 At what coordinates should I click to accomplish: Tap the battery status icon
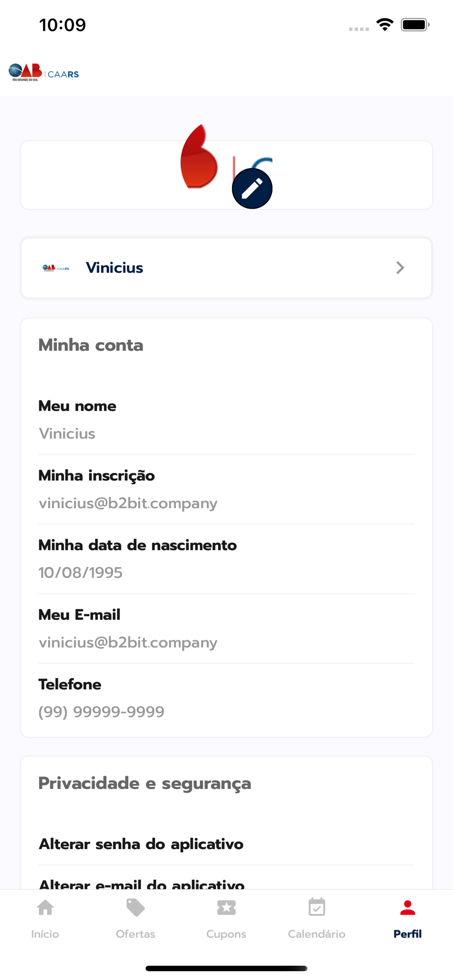click(x=415, y=24)
